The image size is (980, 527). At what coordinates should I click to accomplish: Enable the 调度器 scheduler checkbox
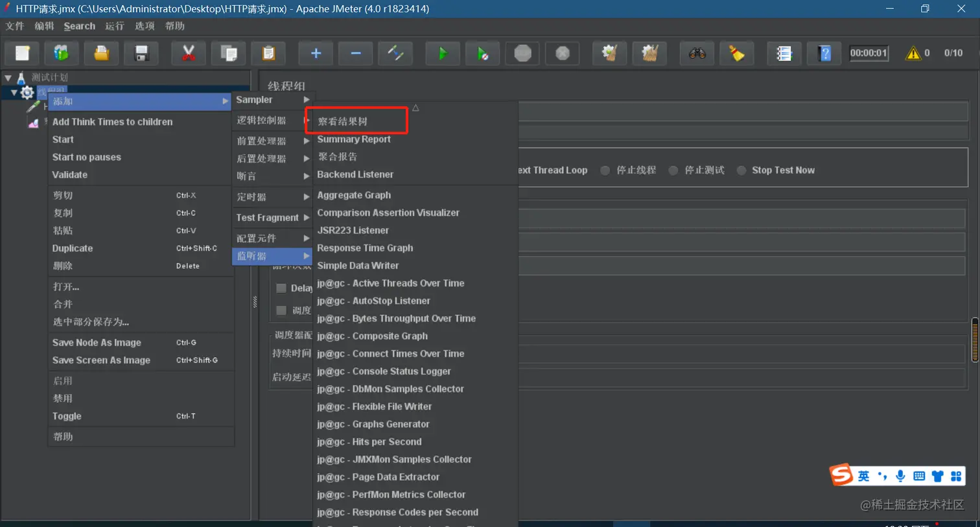tap(281, 310)
